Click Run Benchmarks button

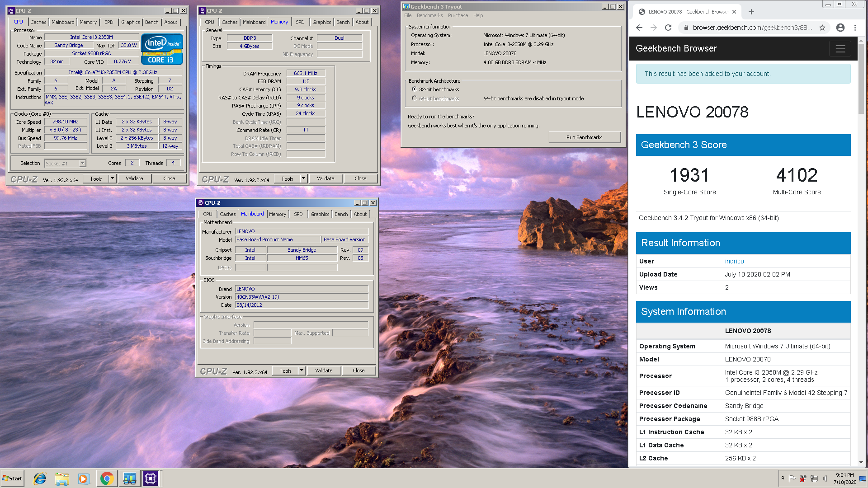[585, 137]
